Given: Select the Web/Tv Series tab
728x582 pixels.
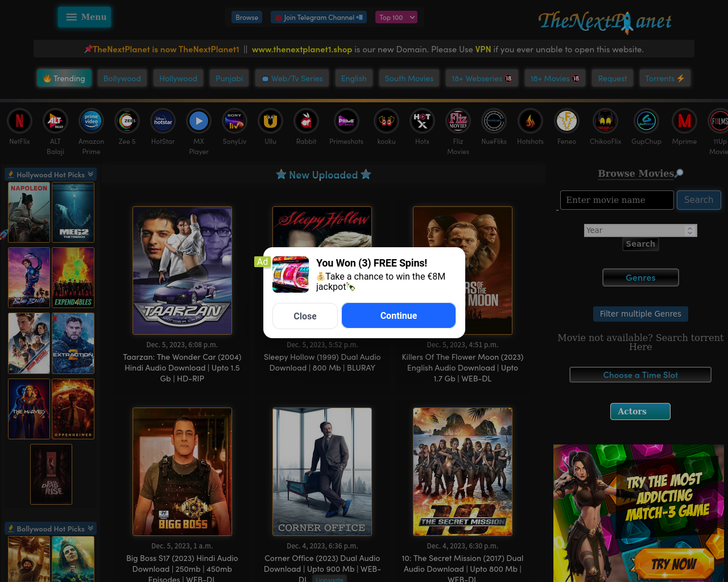Looking at the screenshot, I should pyautogui.click(x=292, y=78).
